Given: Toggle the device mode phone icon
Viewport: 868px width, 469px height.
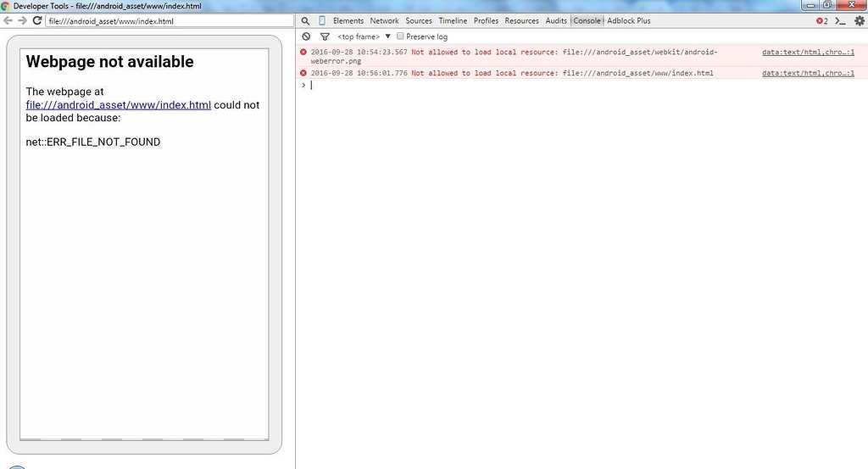Looking at the screenshot, I should [321, 20].
